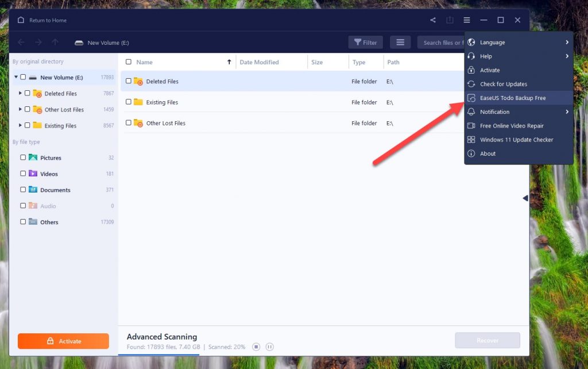The image size is (588, 369).
Task: Click the view options hamburger icon beside Filter
Action: pyautogui.click(x=400, y=42)
